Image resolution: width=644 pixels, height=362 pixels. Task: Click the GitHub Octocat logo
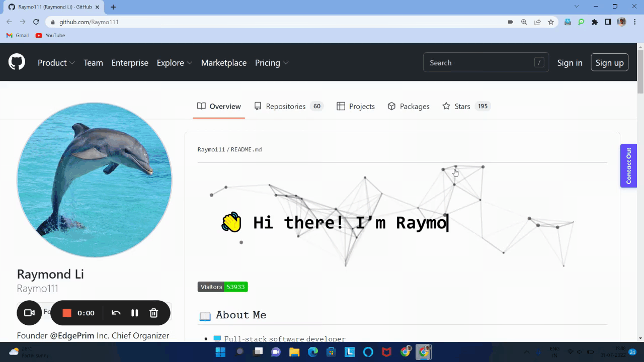17,62
